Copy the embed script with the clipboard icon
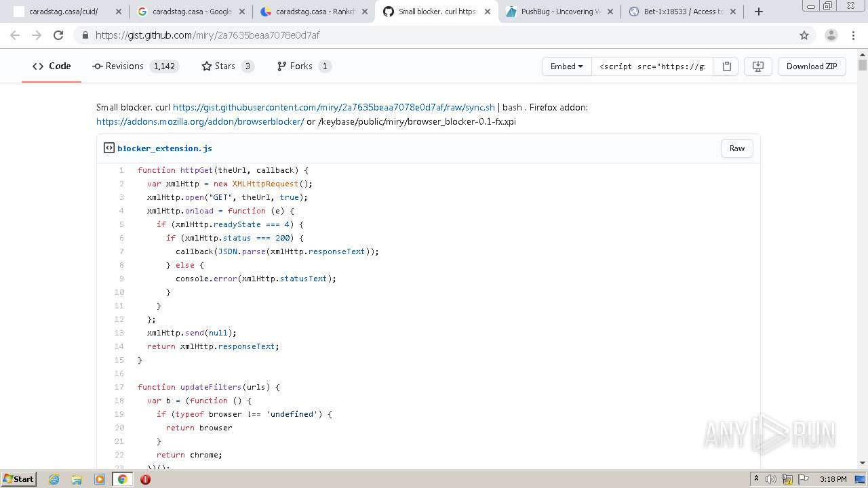 tap(726, 66)
